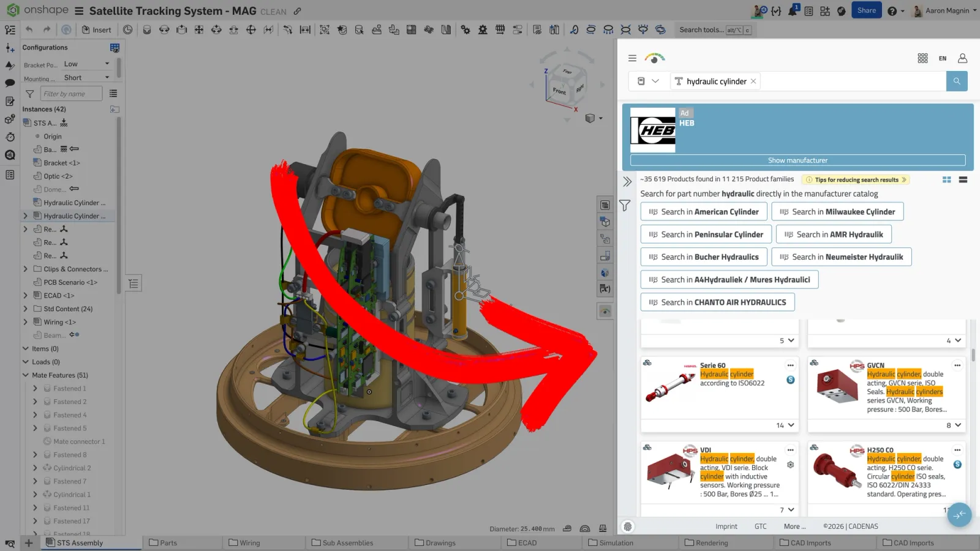Search in American Cylinder catalog
This screenshot has height=551, width=980.
tap(704, 212)
